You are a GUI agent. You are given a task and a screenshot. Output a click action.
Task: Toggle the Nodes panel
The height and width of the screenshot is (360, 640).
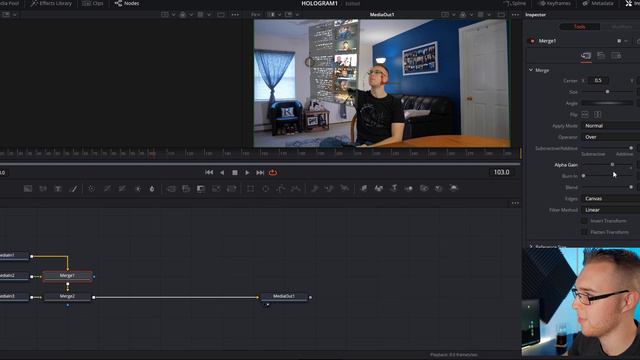click(x=127, y=3)
